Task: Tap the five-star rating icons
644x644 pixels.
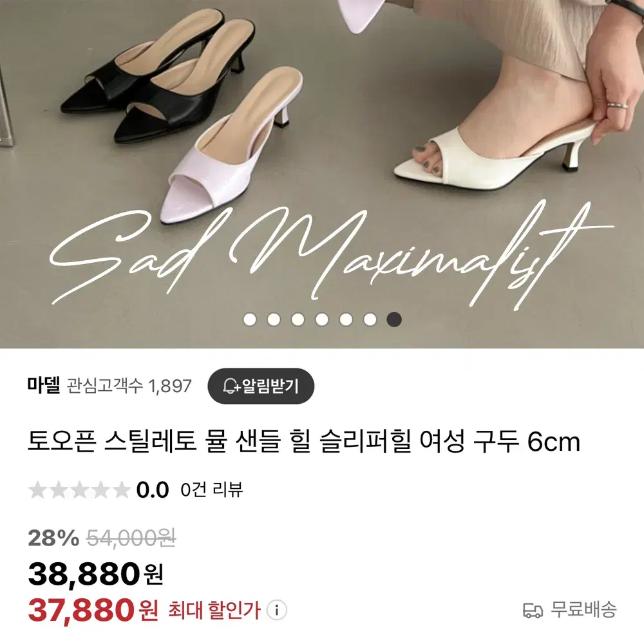Action: [79, 489]
